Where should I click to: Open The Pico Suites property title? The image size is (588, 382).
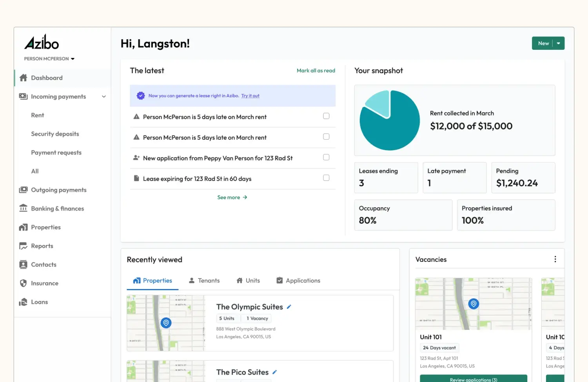coord(242,372)
